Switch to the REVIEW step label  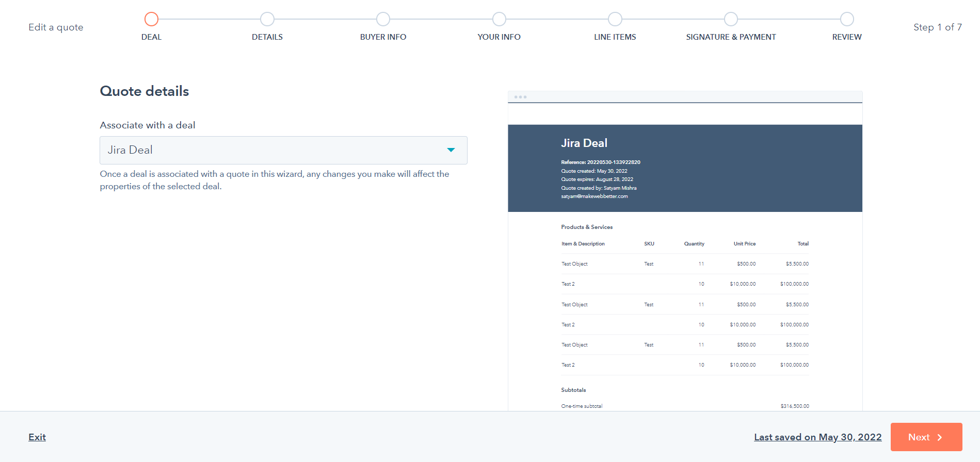(x=847, y=37)
